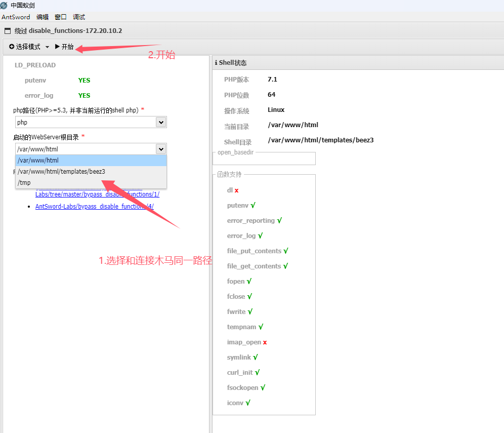
Task: Expand the 选择模式 dropdown caret
Action: point(47,47)
